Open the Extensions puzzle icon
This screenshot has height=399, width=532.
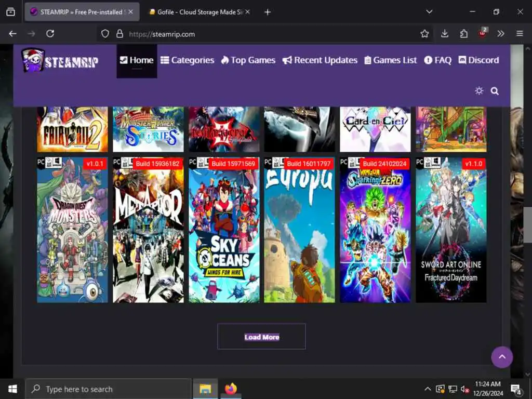click(x=463, y=34)
